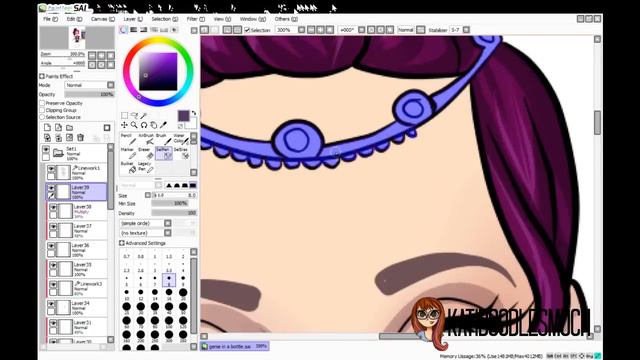The height and width of the screenshot is (360, 640).
Task: Delete the selected layer with trash icon
Action: [x=80, y=138]
